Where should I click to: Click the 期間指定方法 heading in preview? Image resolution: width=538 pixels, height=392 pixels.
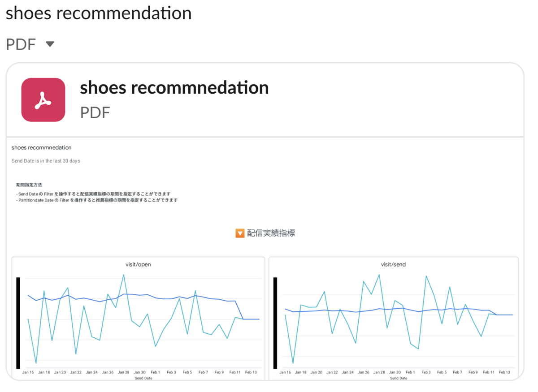coord(29,185)
